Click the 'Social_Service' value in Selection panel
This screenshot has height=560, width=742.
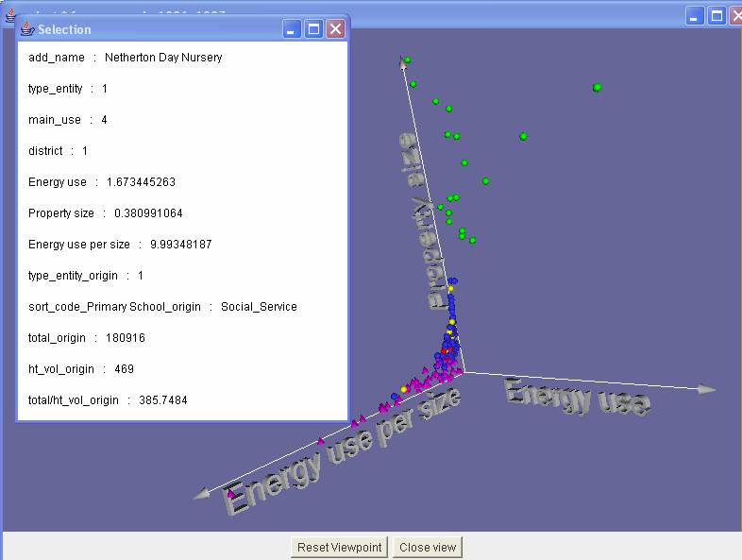(x=259, y=307)
